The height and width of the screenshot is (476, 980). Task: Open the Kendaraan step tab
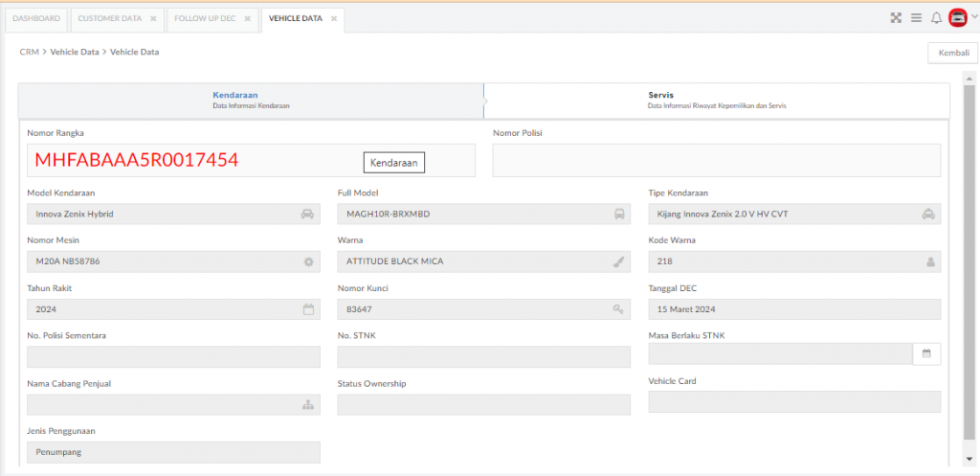[x=251, y=100]
